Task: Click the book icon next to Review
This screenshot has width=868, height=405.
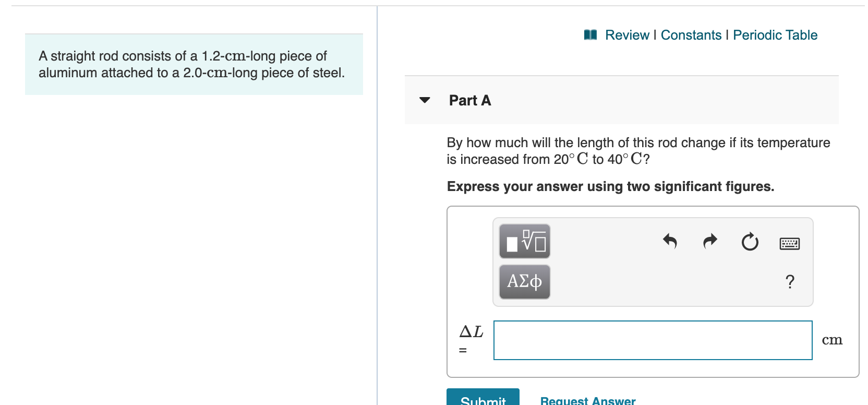Action: 590,34
